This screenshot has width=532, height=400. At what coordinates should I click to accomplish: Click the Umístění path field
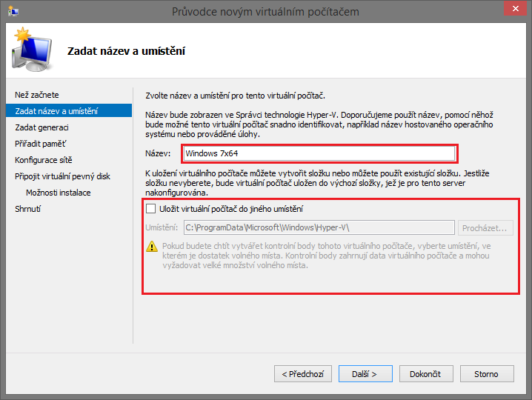[319, 227]
